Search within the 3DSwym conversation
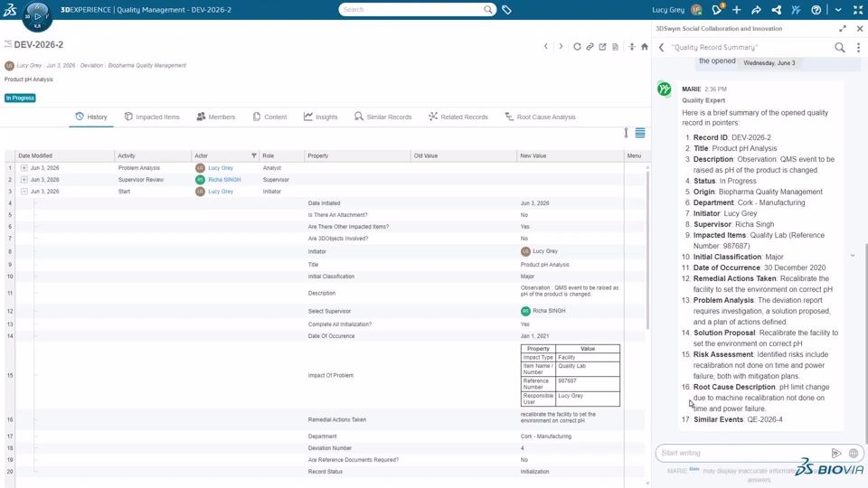 tap(840, 48)
